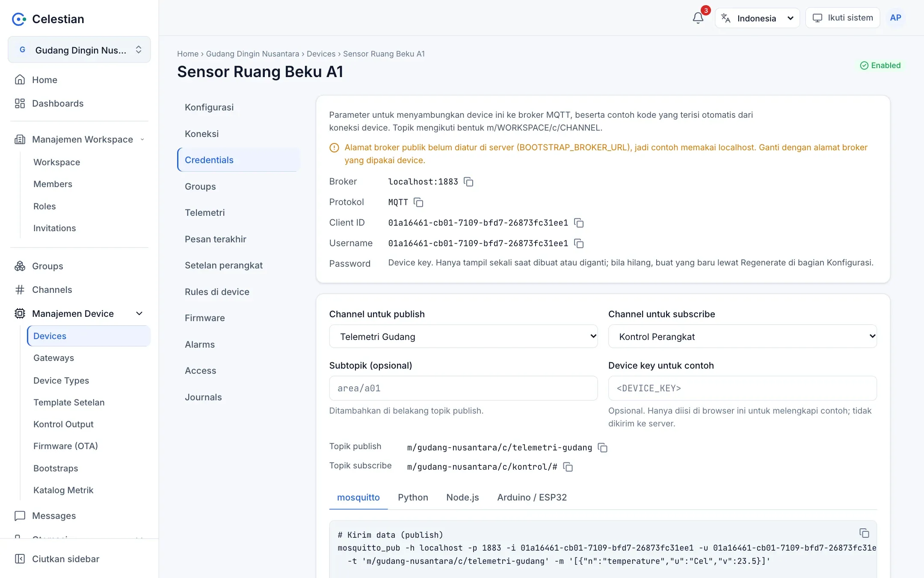This screenshot has height=578, width=924.
Task: Collapse the Manajemen Workspace section
Action: pos(79,139)
